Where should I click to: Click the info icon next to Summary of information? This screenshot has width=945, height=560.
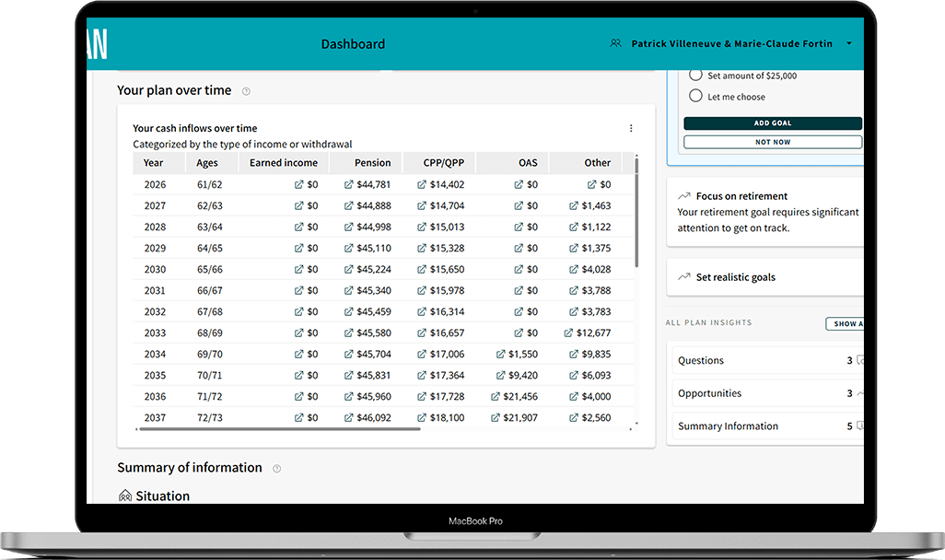(x=275, y=468)
